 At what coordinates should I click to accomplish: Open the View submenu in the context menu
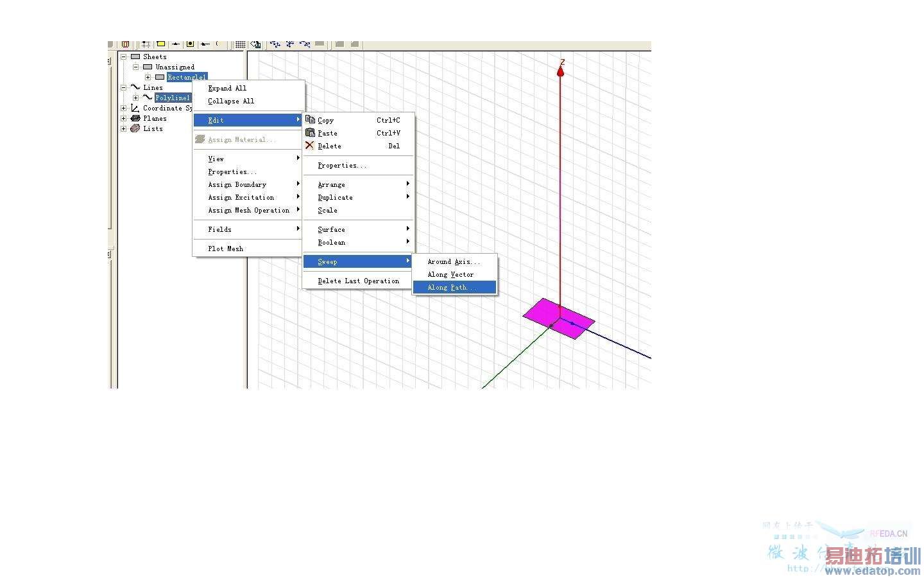(248, 159)
